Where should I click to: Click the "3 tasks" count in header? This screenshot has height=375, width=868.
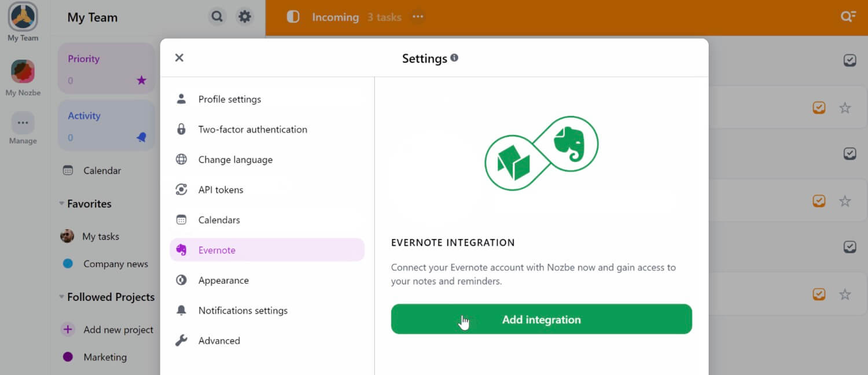[384, 17]
